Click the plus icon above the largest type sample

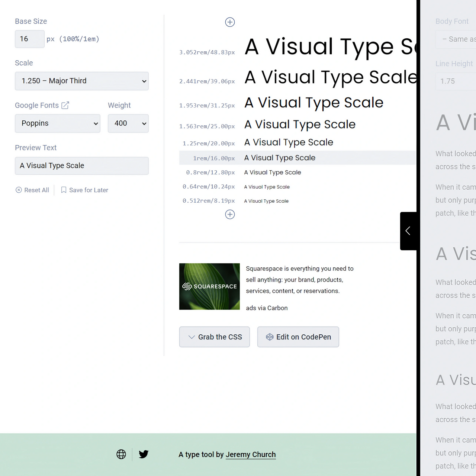click(230, 22)
